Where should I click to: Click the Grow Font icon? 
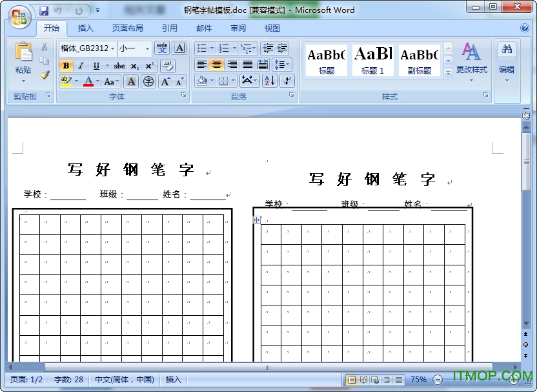point(164,81)
